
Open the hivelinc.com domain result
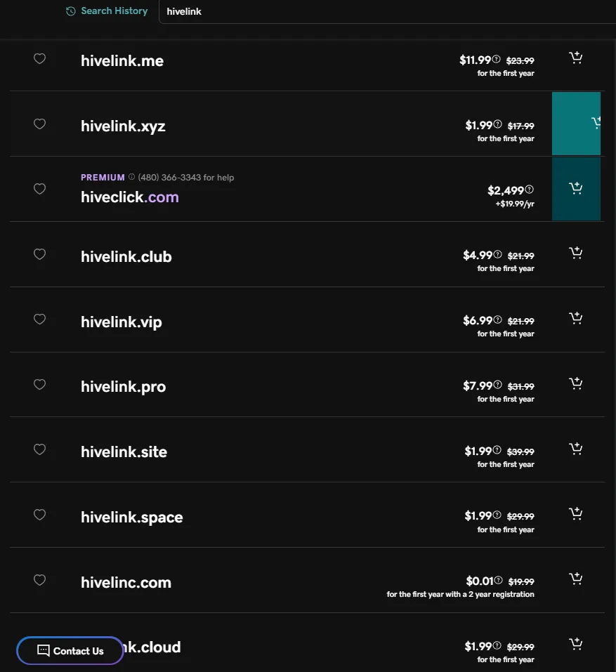coord(126,582)
